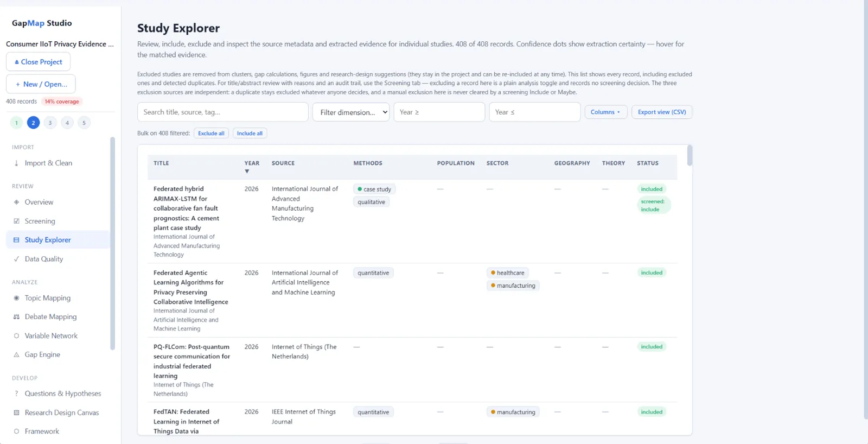The width and height of the screenshot is (868, 444).
Task: Open Variable Network in sidebar
Action: (58, 336)
